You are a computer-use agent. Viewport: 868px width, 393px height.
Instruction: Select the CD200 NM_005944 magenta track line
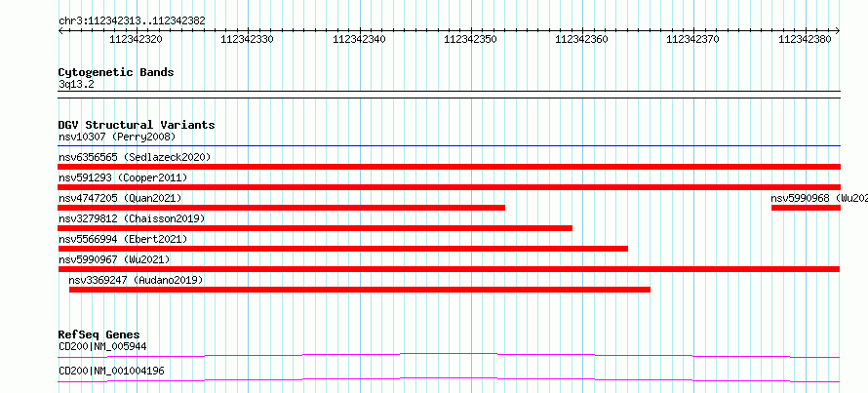(x=450, y=355)
